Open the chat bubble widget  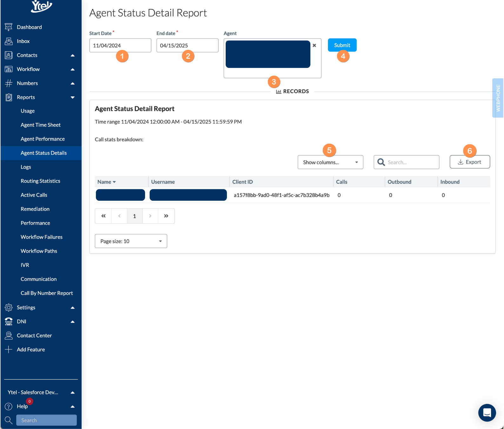tap(487, 413)
